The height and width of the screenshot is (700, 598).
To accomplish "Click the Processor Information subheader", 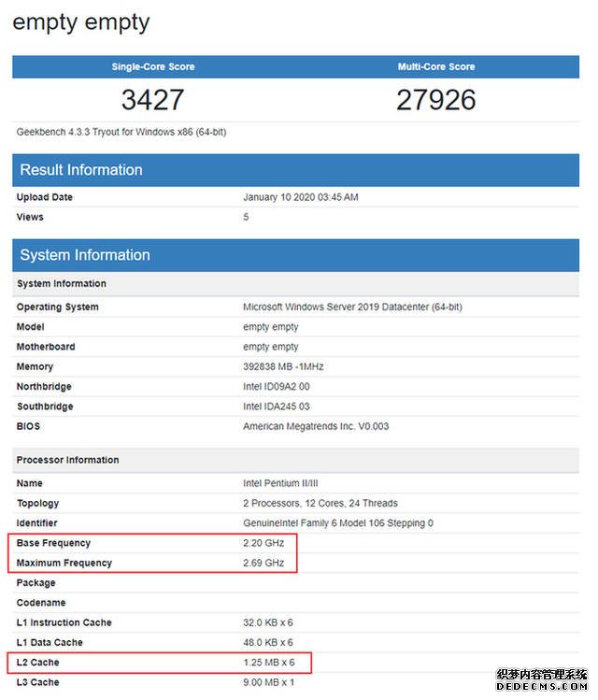I will point(295,460).
